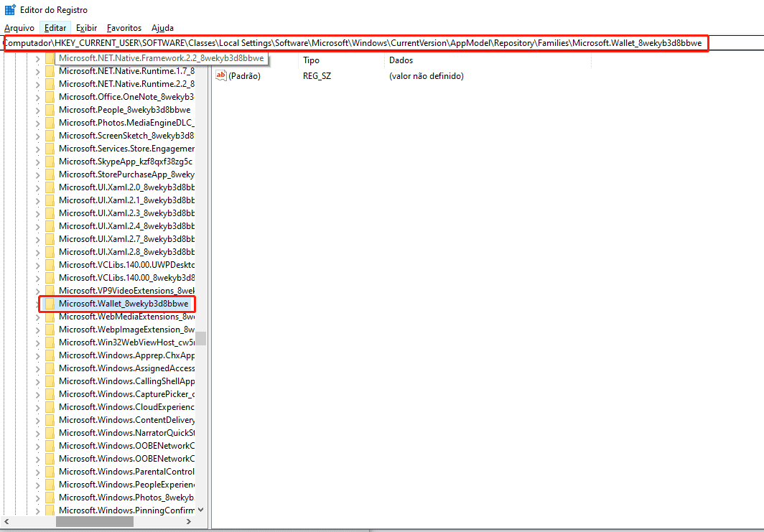Image resolution: width=764 pixels, height=532 pixels.
Task: Click the (Padrão) string value icon
Action: pyautogui.click(x=221, y=75)
